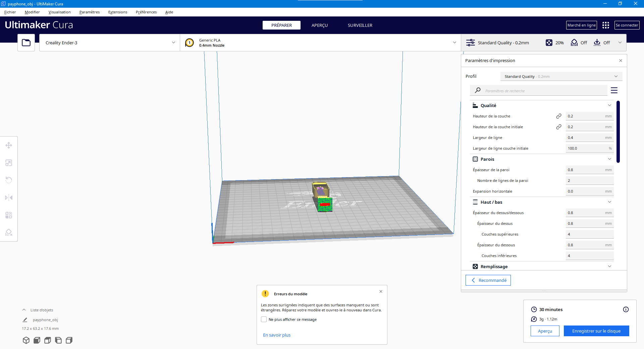Click the settings panel vertical scrollbar
Viewport: 644px width, 349px height.
(x=618, y=132)
